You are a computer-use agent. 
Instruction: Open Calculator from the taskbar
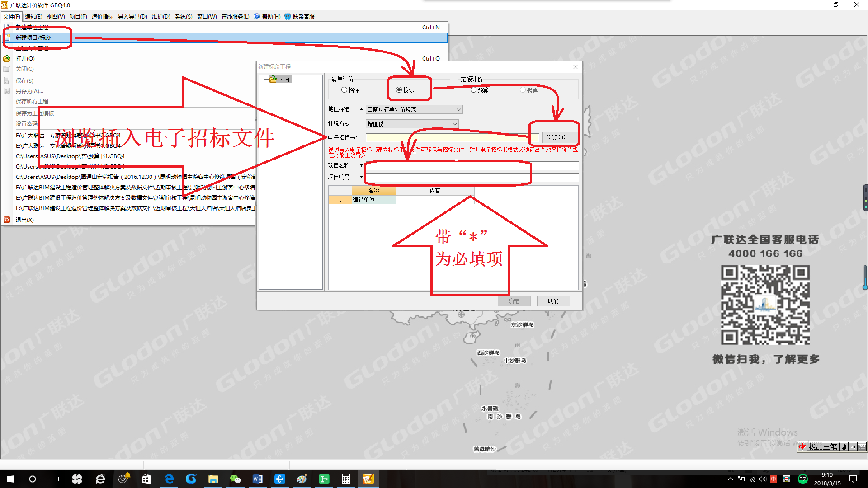pos(346,479)
